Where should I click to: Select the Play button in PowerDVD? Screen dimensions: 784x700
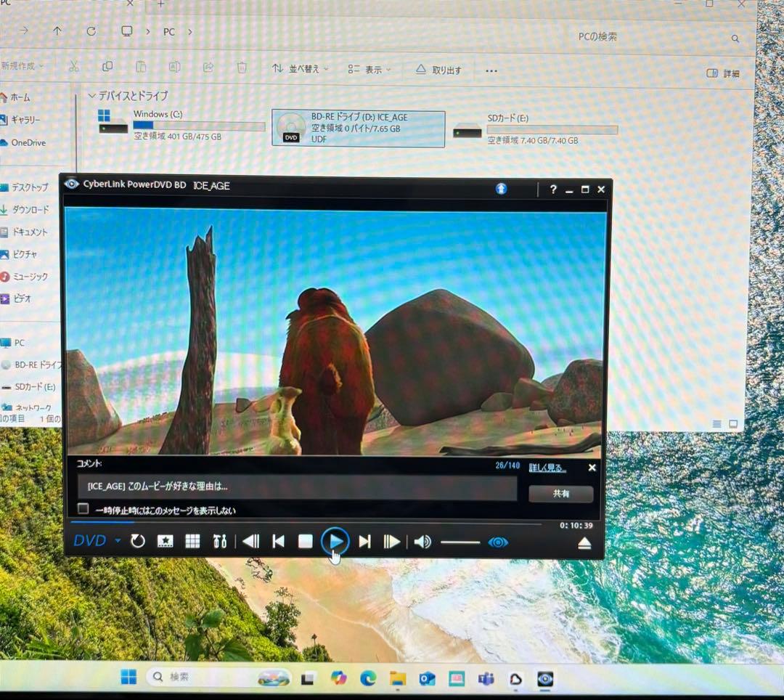pos(335,541)
